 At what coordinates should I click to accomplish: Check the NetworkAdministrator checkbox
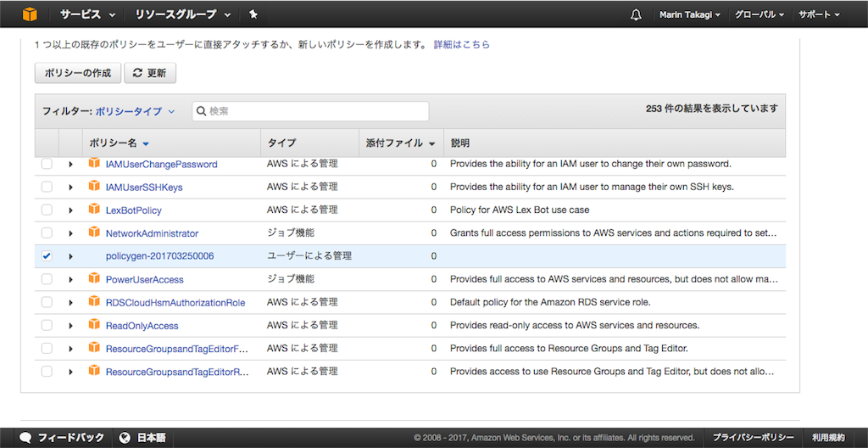(x=47, y=232)
